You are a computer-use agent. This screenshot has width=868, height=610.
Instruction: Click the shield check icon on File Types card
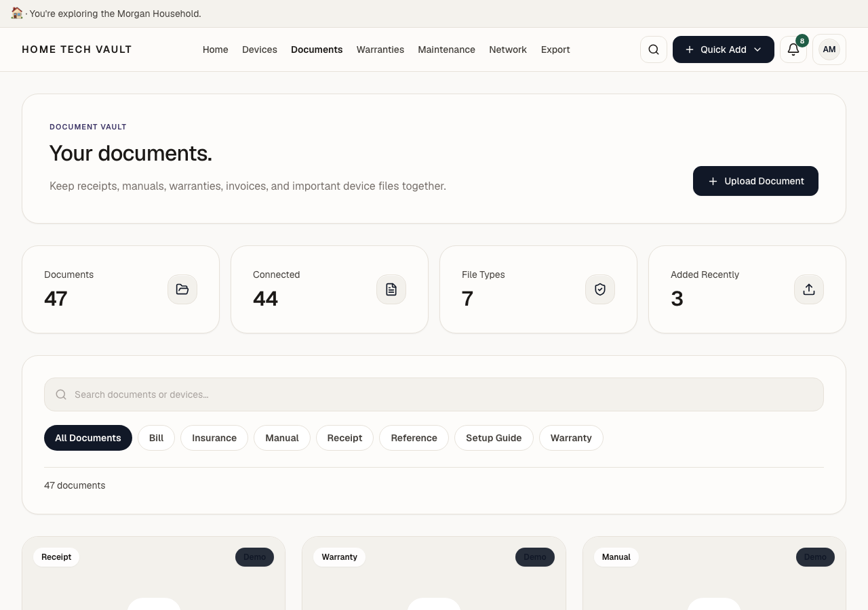click(x=600, y=289)
